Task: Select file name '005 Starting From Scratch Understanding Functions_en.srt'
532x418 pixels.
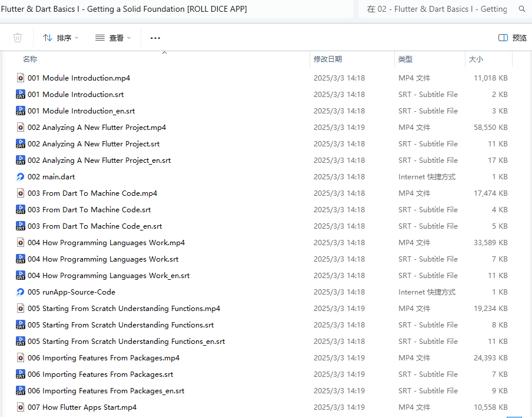Action: 126,342
